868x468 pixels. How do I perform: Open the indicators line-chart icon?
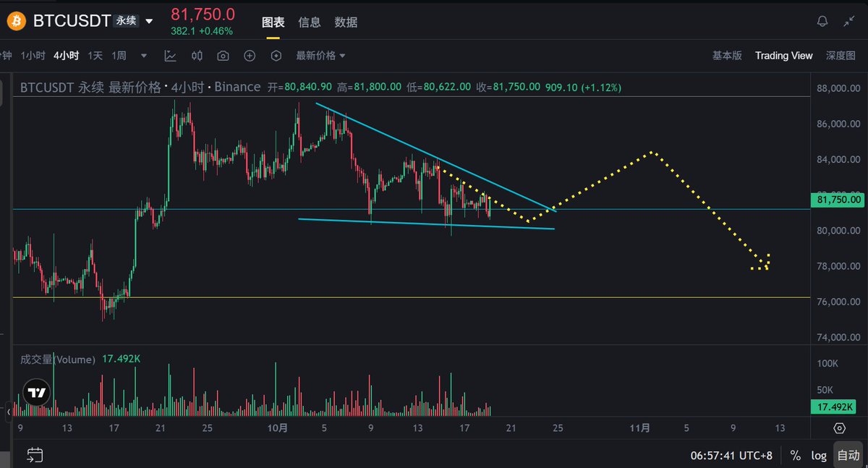click(171, 56)
